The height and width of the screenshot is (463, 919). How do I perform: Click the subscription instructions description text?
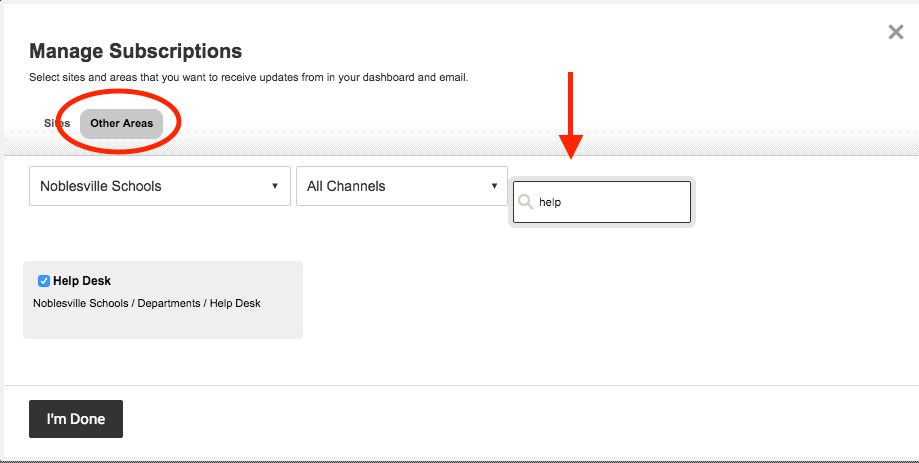[x=249, y=77]
